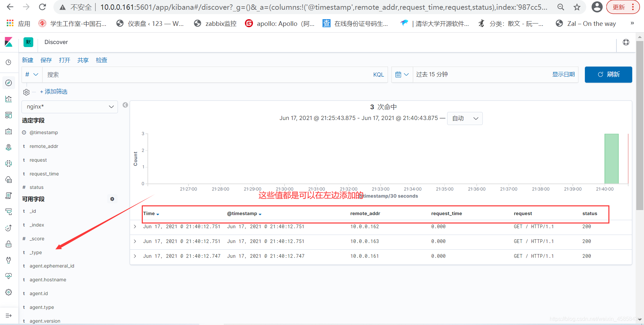Click the KQL language switcher
The height and width of the screenshot is (325, 644).
pos(379,75)
